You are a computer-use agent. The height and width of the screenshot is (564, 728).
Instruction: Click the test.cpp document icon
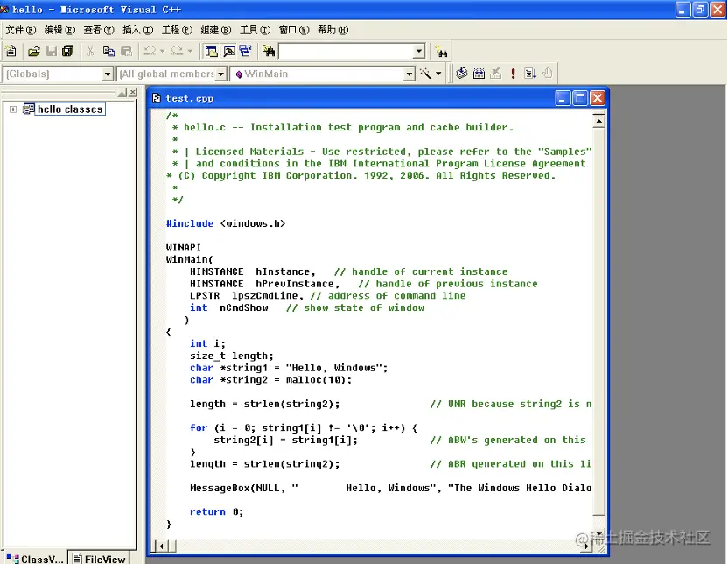157,98
